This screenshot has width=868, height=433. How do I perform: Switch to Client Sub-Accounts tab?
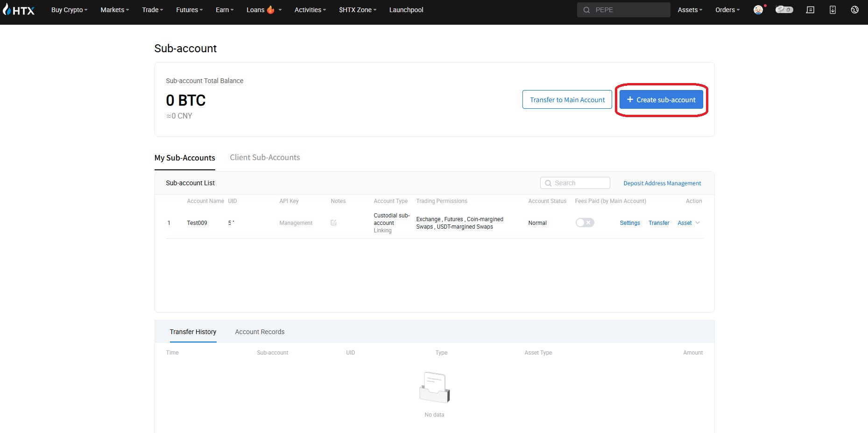pos(265,158)
